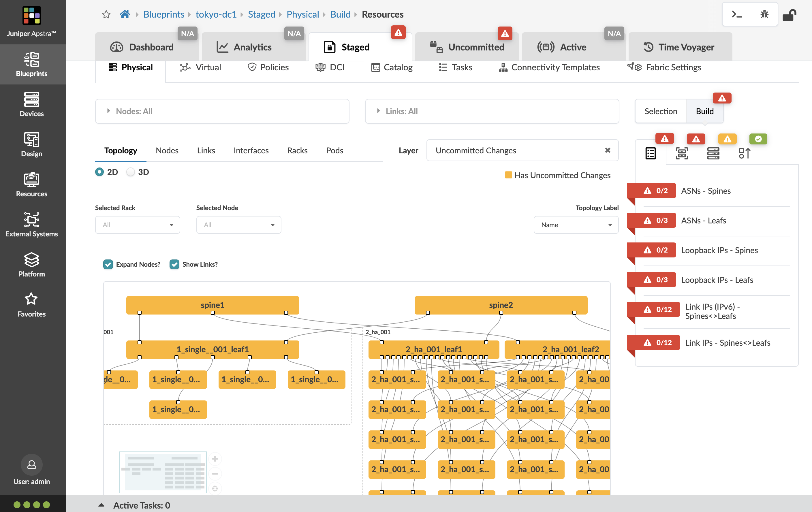Viewport: 812px width, 512px height.
Task: Open the terminal prompt icon
Action: (x=736, y=14)
